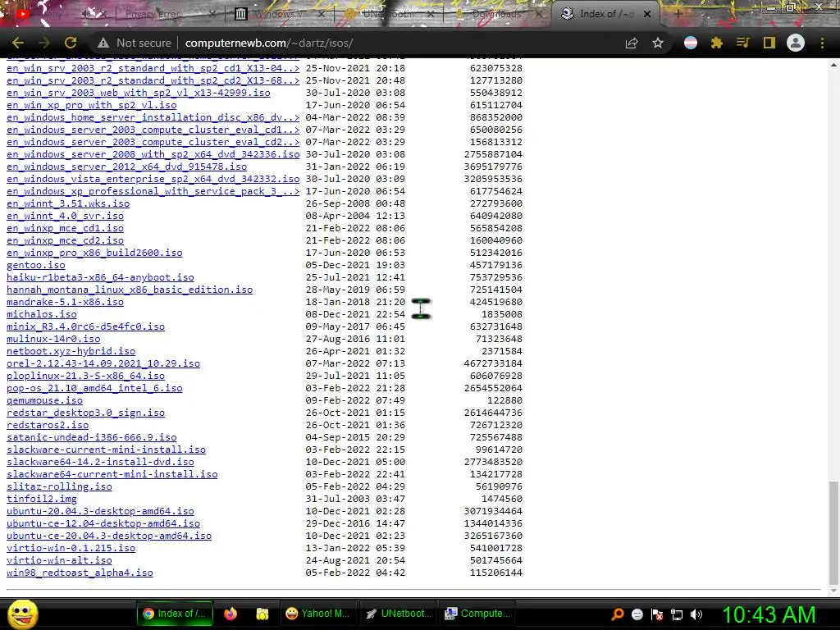Toggle the browser side panel icon
The height and width of the screenshot is (630, 840).
pyautogui.click(x=769, y=43)
